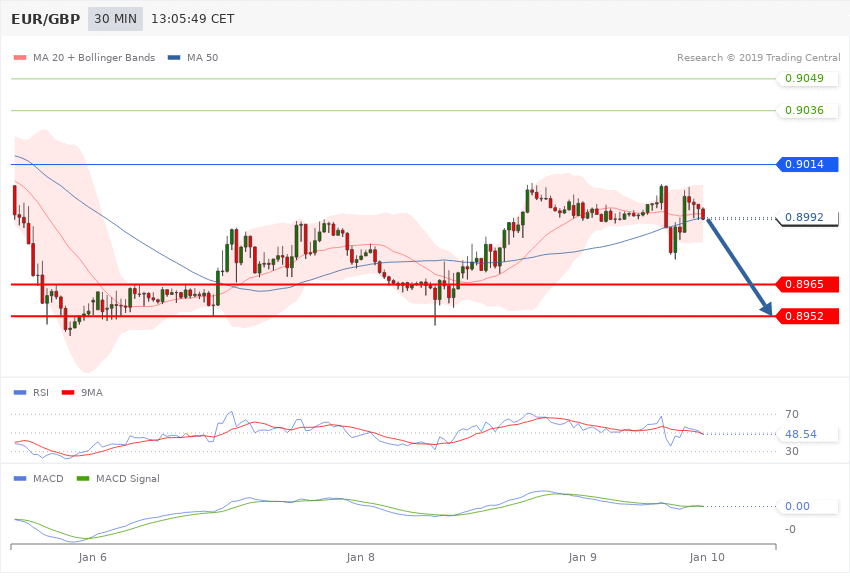Click the Jan 9 date label
This screenshot has height=576, width=850.
[583, 558]
